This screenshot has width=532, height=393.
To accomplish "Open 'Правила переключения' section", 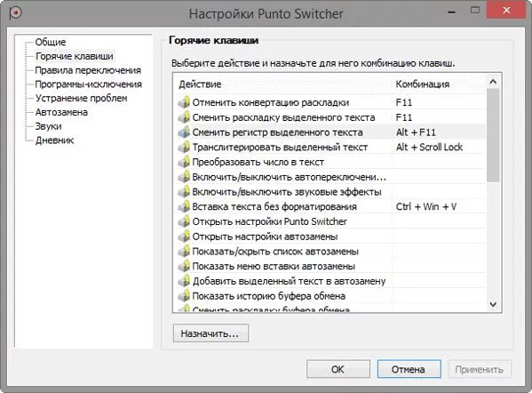I will point(88,70).
